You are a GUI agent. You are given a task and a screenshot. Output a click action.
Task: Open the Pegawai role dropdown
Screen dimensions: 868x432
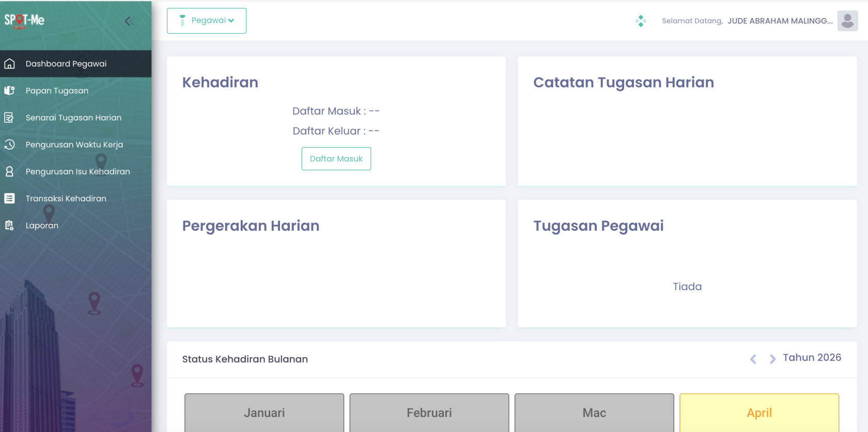pyautogui.click(x=207, y=21)
